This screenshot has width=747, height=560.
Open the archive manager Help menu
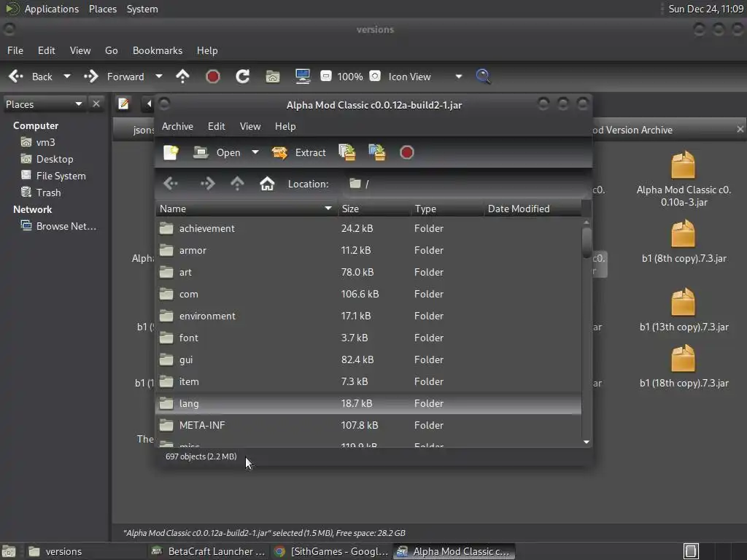[285, 126]
